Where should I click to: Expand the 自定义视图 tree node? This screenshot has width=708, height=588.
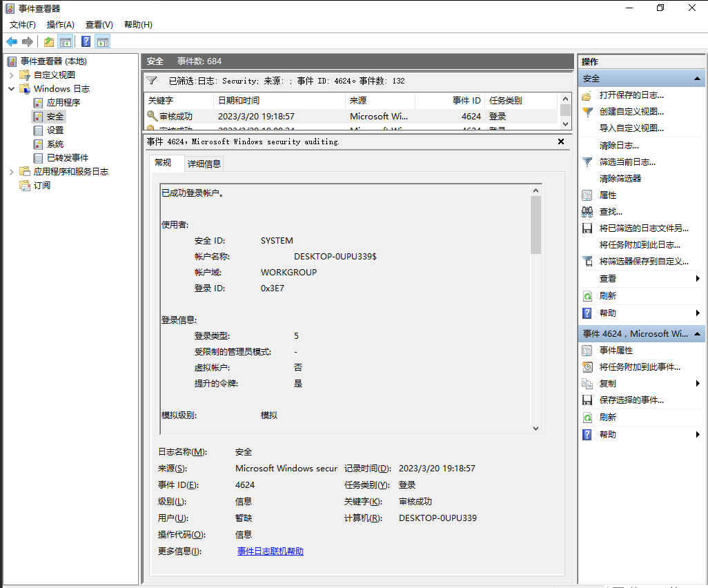(x=12, y=75)
